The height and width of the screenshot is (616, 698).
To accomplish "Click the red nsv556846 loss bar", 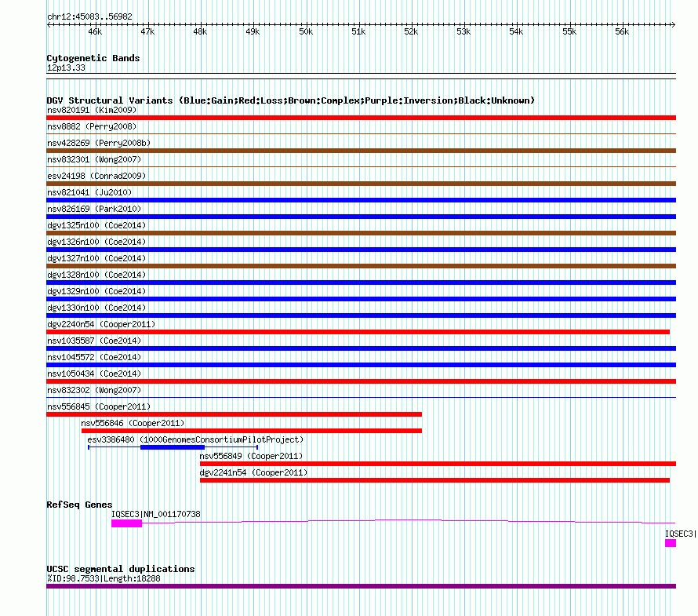I will tap(252, 431).
